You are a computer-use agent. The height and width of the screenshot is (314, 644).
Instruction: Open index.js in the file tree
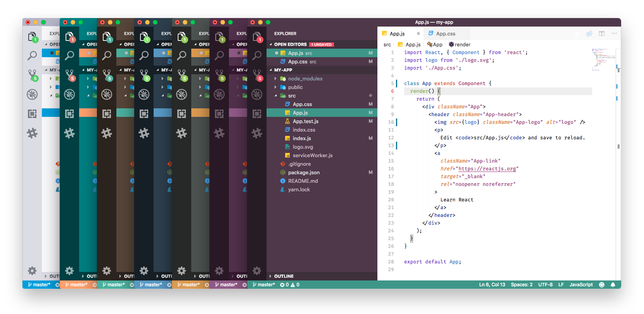click(x=302, y=139)
